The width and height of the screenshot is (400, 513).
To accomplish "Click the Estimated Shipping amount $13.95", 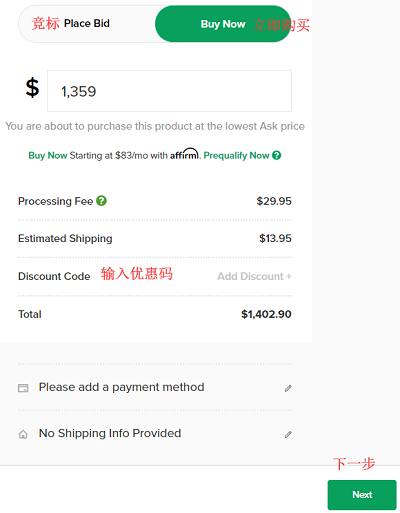I will click(x=275, y=238).
